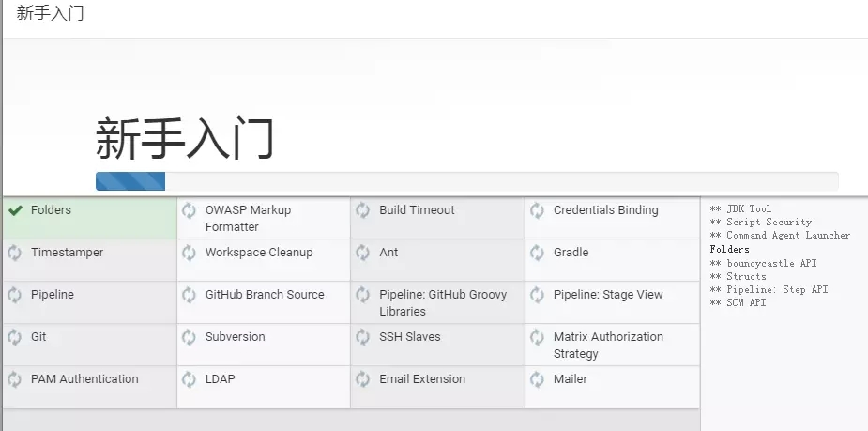Click the pending icon beside Mailer

tap(537, 379)
